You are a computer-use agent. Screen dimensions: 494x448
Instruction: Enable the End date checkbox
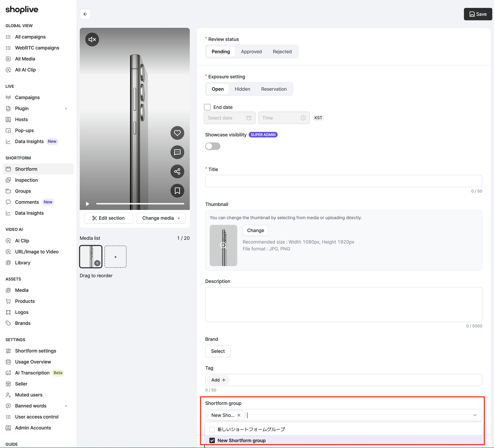tap(207, 107)
